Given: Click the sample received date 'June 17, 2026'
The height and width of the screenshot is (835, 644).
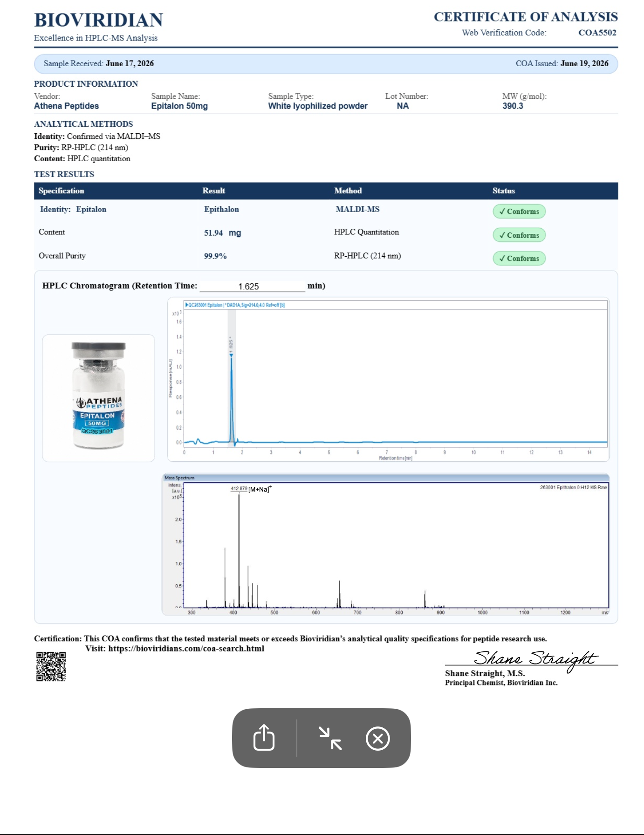Looking at the screenshot, I should [130, 63].
